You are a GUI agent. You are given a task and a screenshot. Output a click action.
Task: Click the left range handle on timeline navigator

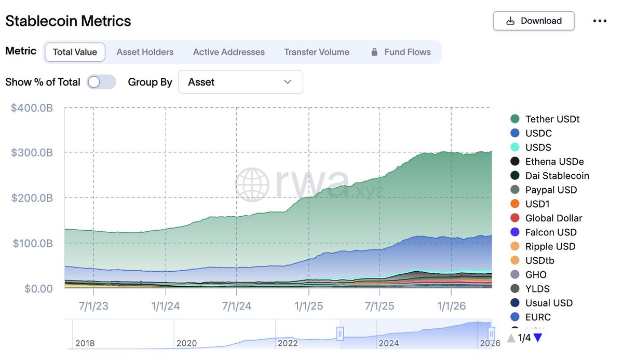click(341, 333)
